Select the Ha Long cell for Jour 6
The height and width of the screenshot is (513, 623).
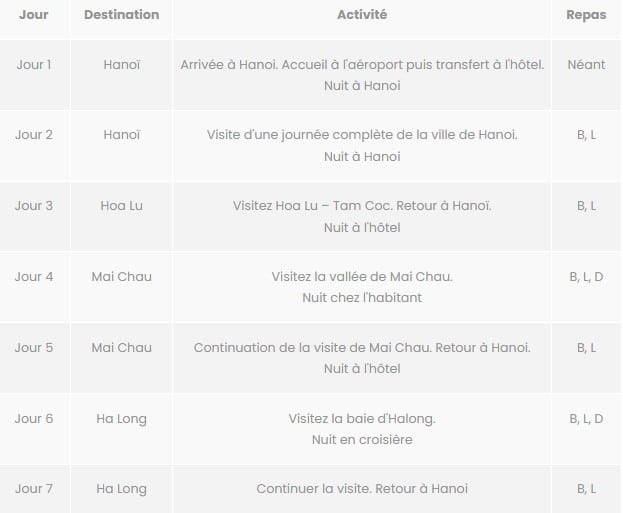(122, 419)
